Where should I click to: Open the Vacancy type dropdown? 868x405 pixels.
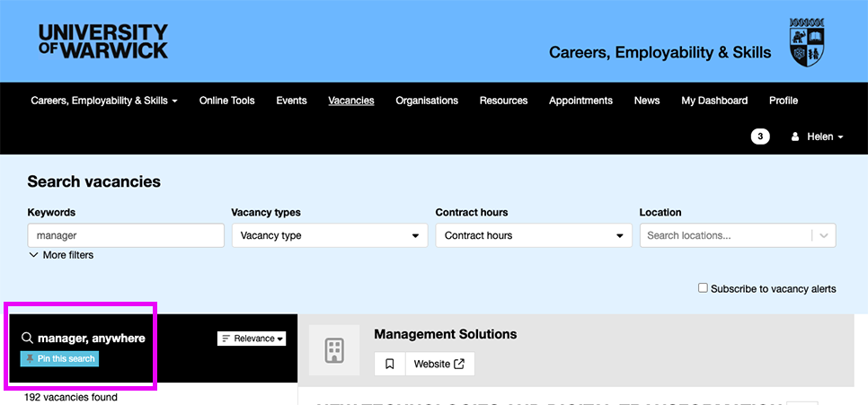pyautogui.click(x=330, y=235)
